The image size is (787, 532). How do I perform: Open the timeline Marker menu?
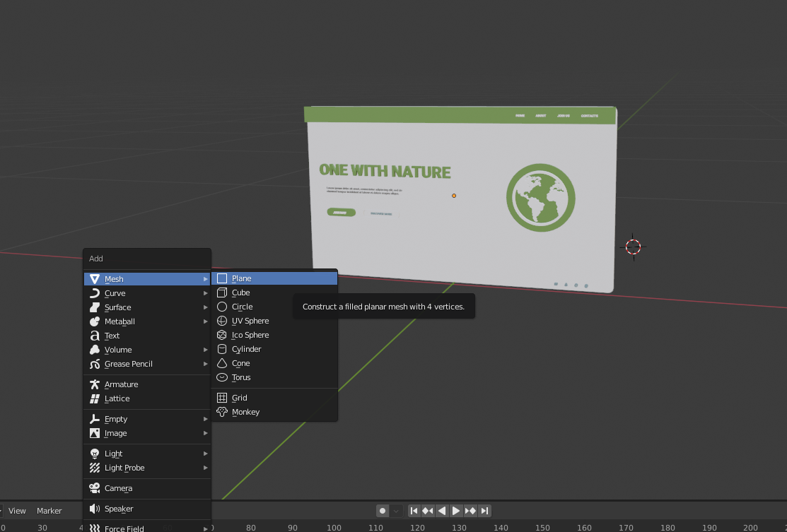click(x=49, y=510)
